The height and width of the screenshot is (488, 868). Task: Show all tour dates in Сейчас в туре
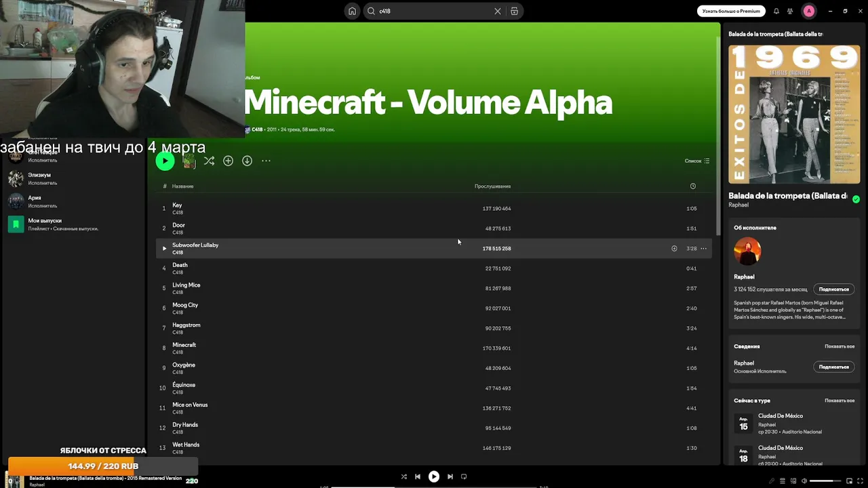(840, 401)
